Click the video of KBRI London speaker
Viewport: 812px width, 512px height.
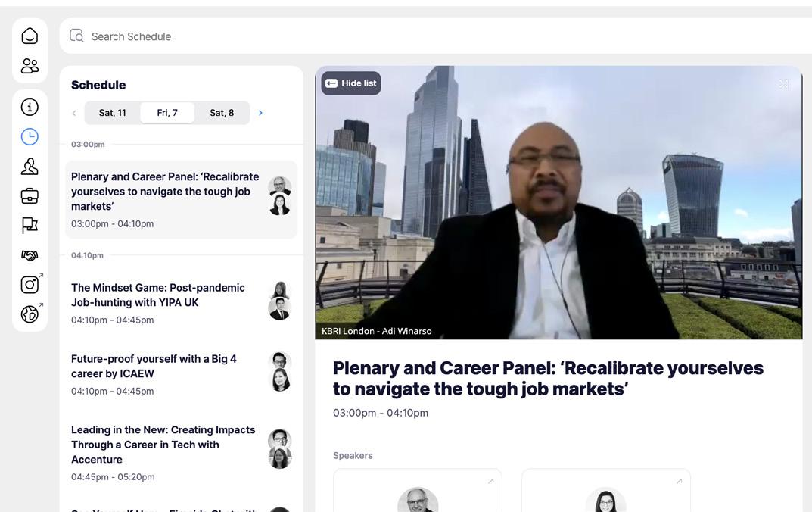[x=558, y=203]
